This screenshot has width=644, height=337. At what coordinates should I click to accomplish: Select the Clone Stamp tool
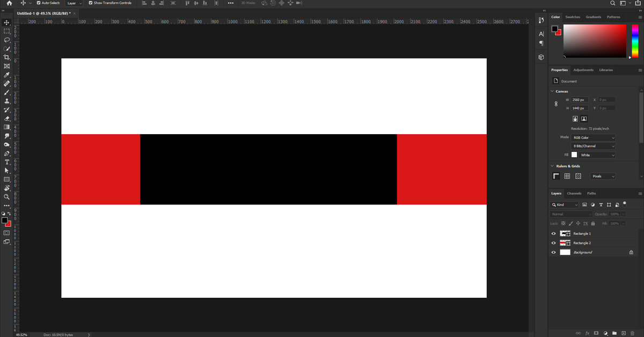click(x=7, y=101)
